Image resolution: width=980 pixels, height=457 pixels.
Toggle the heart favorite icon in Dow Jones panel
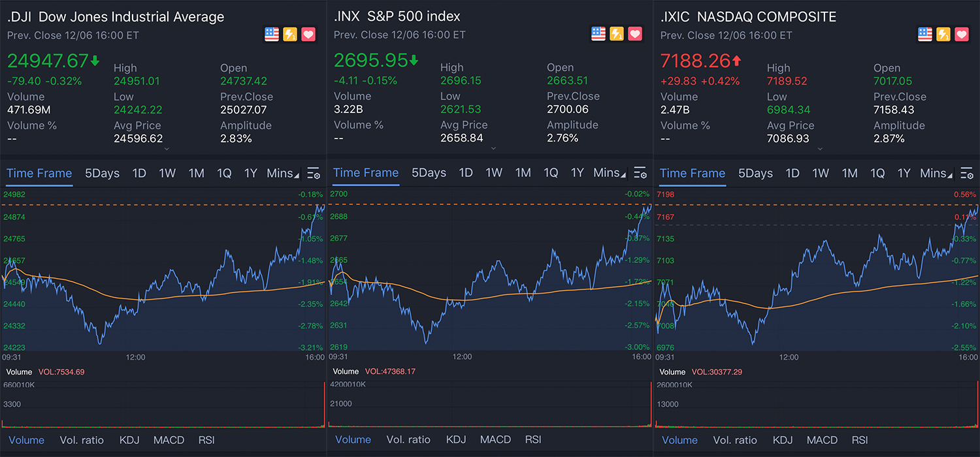coord(308,35)
